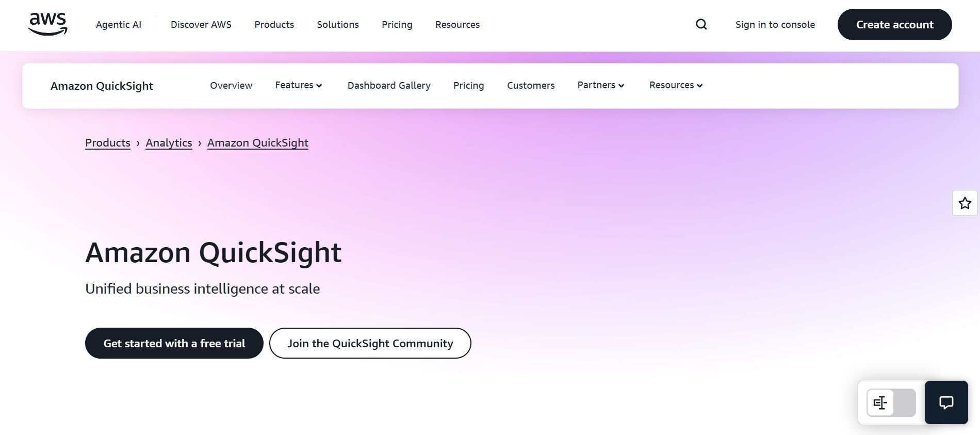Expand the QuickSight Resources dropdown
Image resolution: width=980 pixels, height=435 pixels.
(x=676, y=85)
